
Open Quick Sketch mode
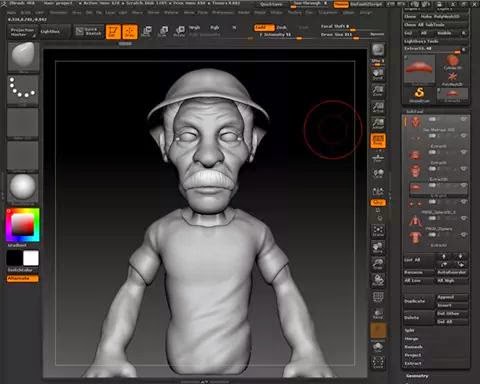[89, 31]
